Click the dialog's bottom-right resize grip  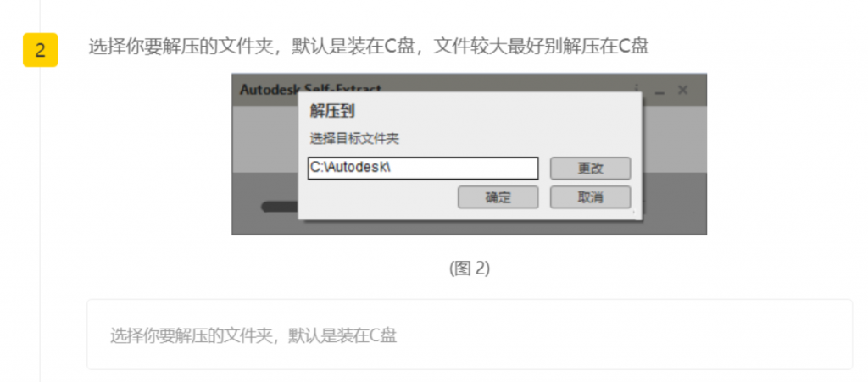(634, 212)
